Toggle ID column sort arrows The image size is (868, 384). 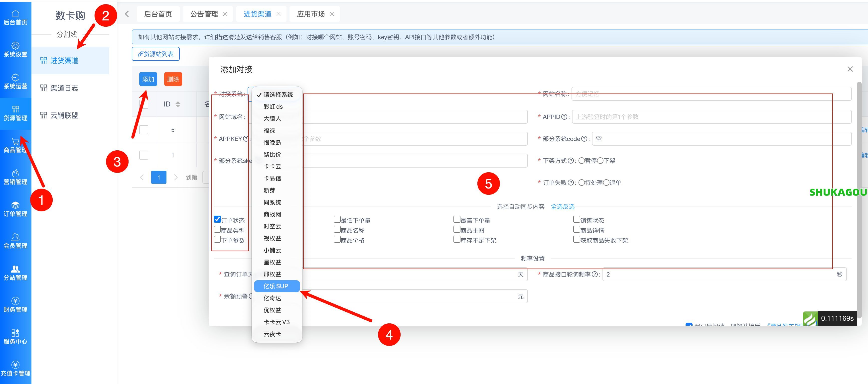(x=178, y=104)
